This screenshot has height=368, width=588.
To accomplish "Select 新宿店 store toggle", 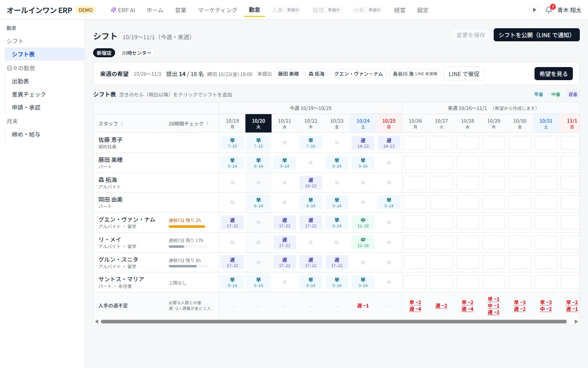I will (x=104, y=53).
